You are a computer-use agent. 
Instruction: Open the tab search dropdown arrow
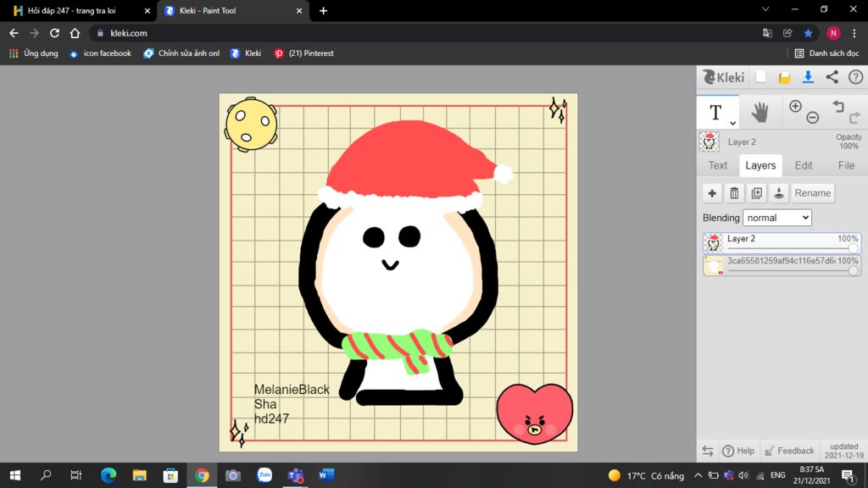pyautogui.click(x=765, y=9)
